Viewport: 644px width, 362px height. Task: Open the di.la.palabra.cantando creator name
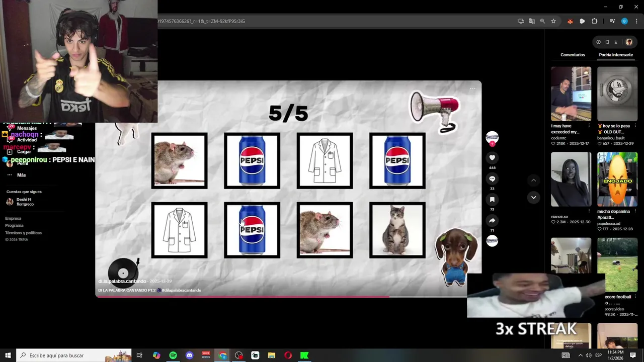122,281
